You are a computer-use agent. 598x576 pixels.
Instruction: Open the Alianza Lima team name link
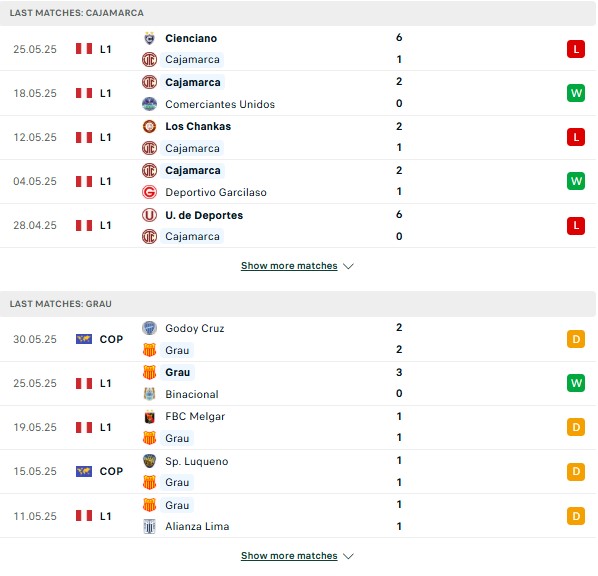pyautogui.click(x=197, y=526)
